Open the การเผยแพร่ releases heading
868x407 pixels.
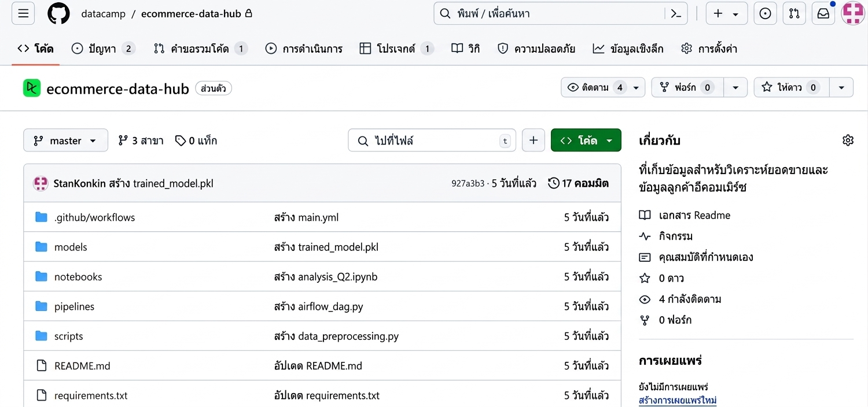[670, 361]
